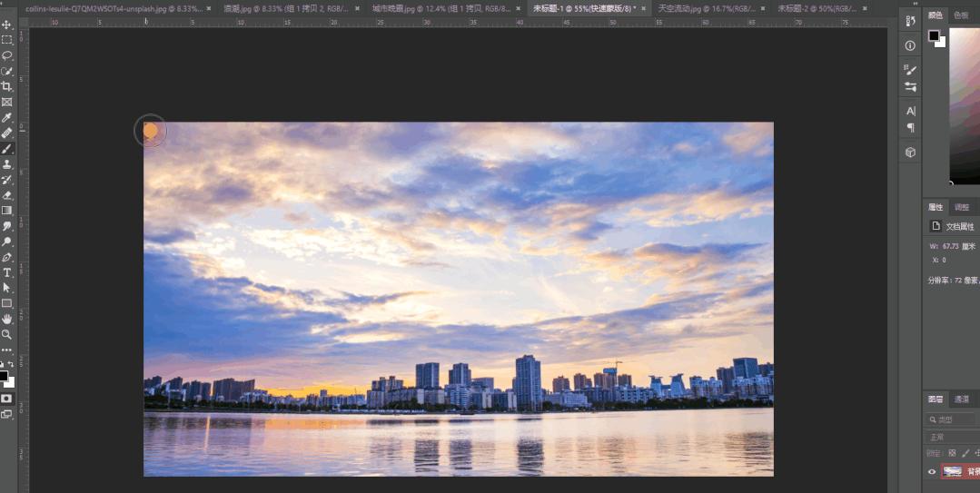
Task: Switch to the 通道 channels tab
Action: [961, 399]
